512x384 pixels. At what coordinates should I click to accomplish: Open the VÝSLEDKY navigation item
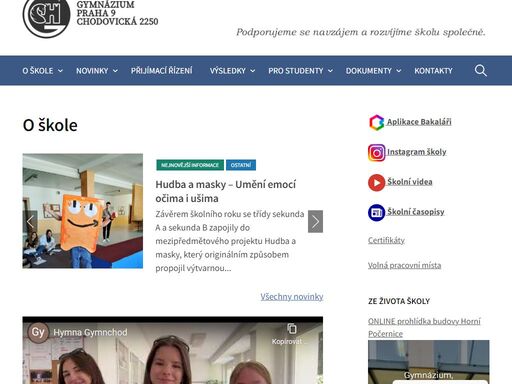228,71
